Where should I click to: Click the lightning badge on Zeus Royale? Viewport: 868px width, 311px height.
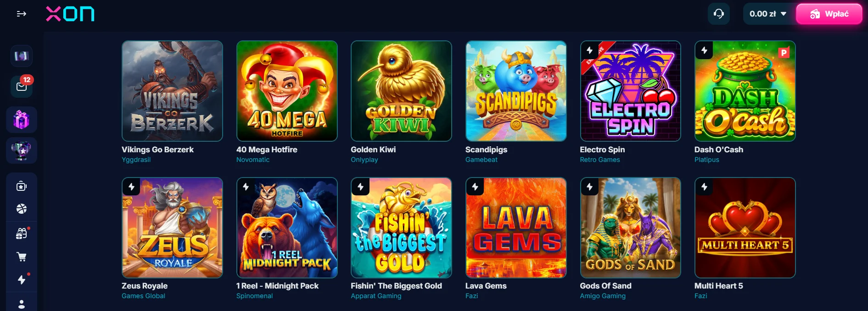(131, 187)
